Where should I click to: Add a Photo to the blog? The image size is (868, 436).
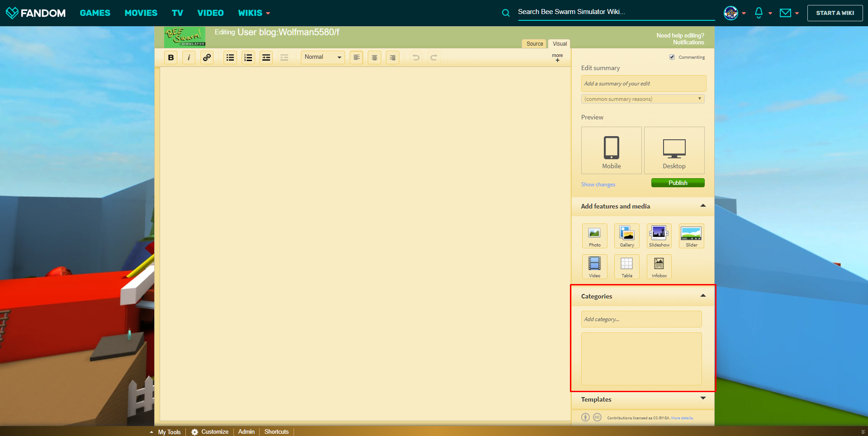coord(594,236)
